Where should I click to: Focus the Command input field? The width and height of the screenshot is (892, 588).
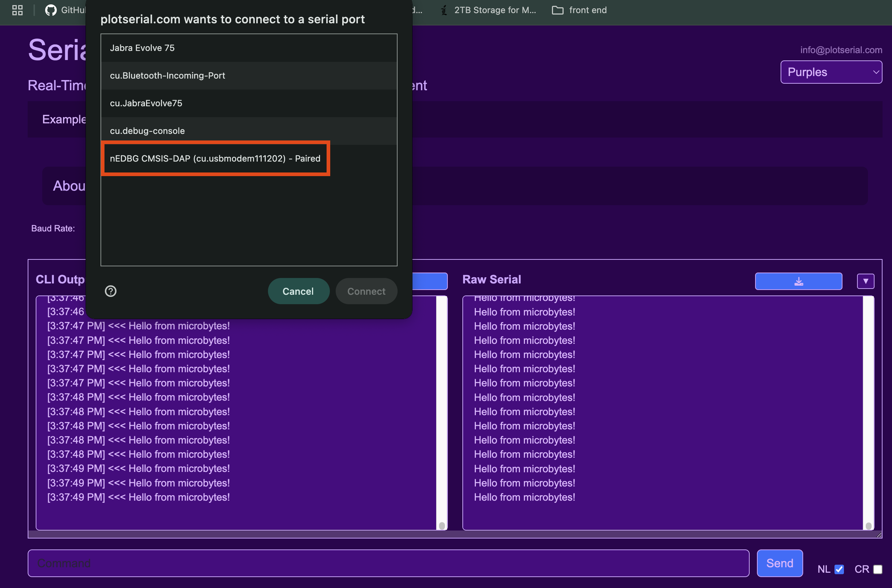388,563
